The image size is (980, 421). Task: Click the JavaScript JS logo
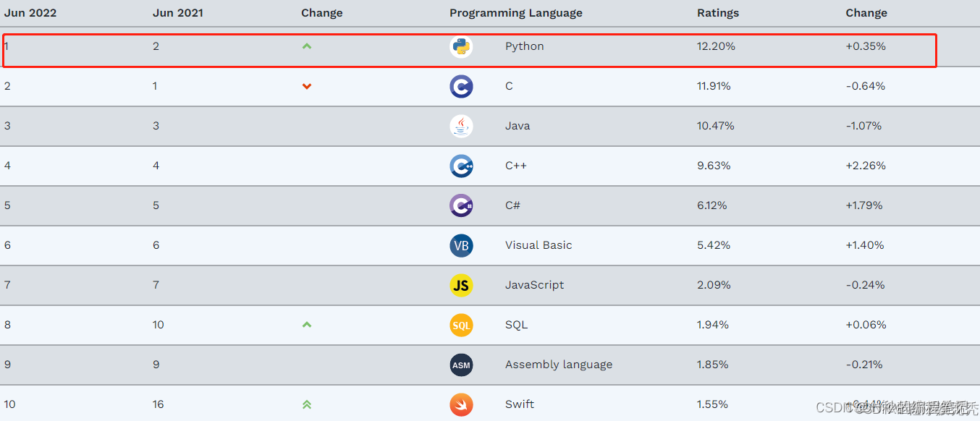461,286
